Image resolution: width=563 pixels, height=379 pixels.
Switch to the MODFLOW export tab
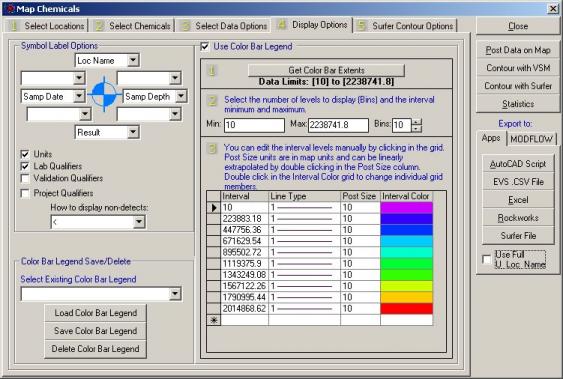531,139
